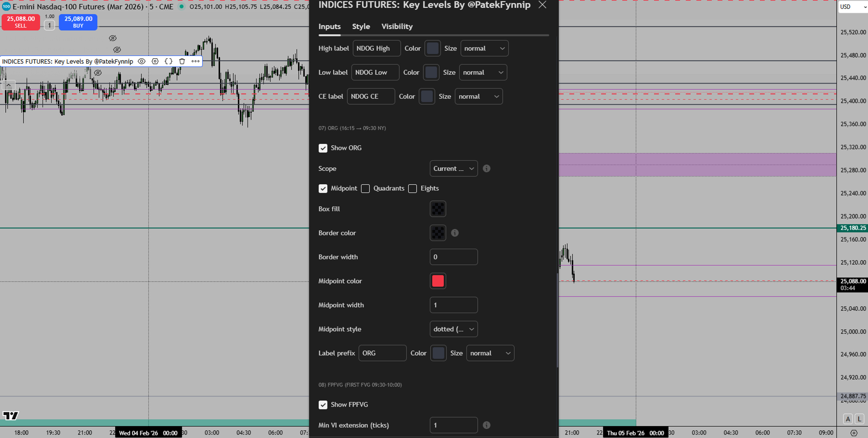Edit the Label prefix ORG field
Viewport: 868px width, 438px height.
[x=382, y=353]
